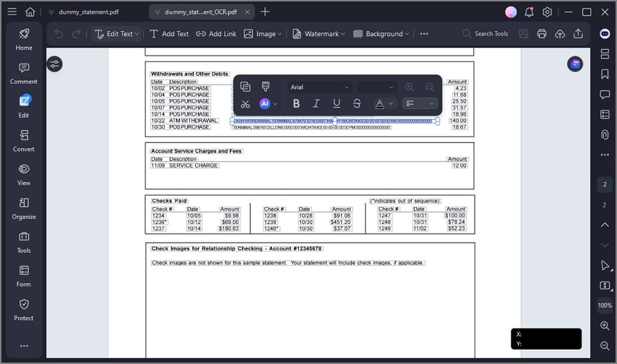Screen dimensions: 617x364
Task: Open the attachments panel
Action: 605,135
